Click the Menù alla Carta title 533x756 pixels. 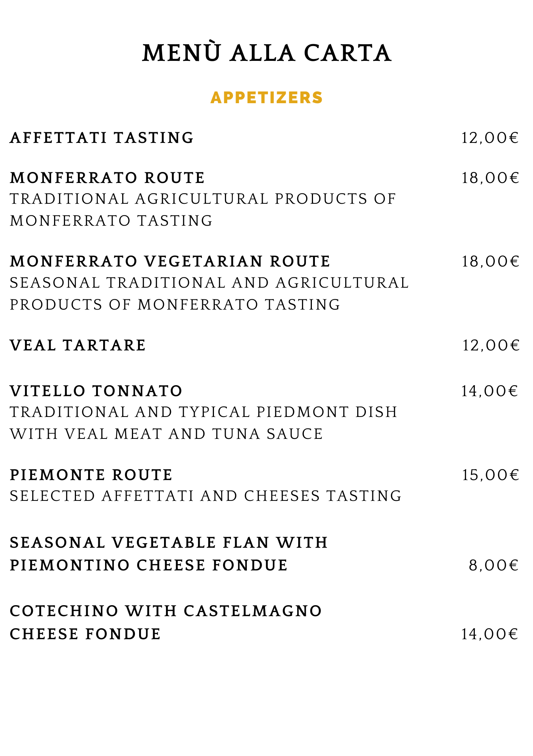[266, 53]
